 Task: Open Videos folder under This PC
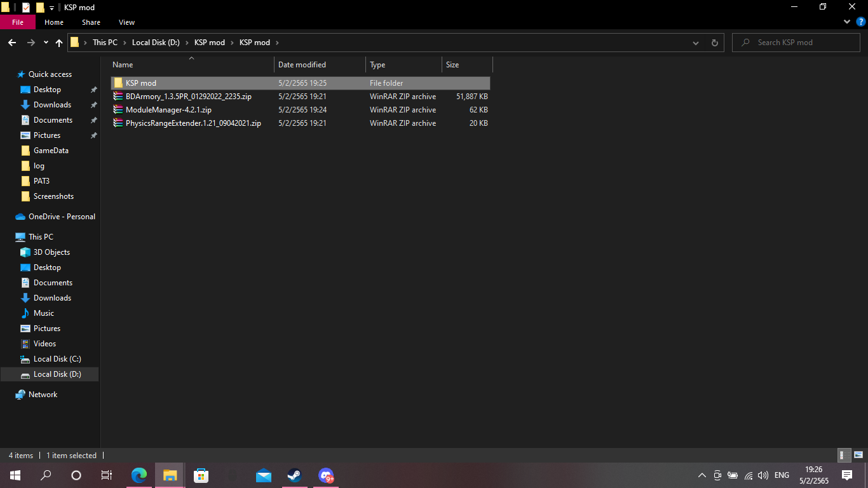[x=44, y=344]
